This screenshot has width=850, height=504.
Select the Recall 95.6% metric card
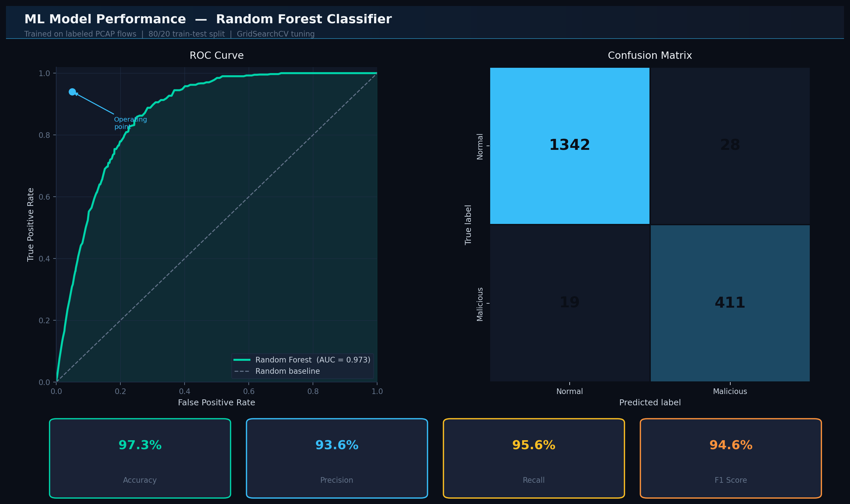(x=534, y=458)
